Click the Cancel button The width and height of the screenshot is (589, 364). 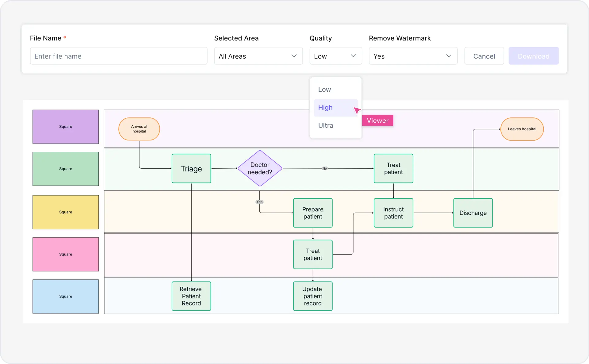[x=484, y=56]
